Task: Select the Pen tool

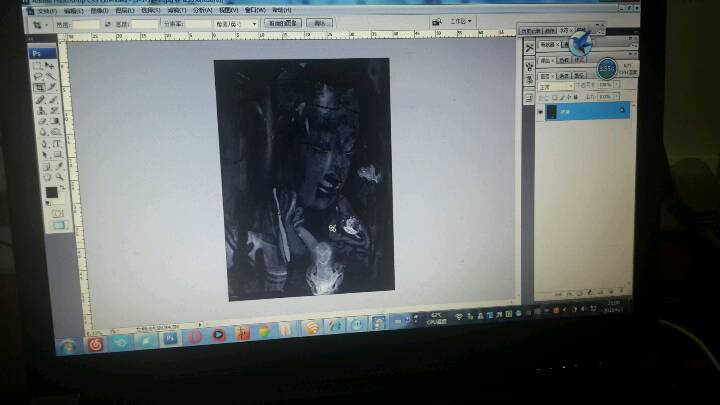Action: click(x=44, y=144)
